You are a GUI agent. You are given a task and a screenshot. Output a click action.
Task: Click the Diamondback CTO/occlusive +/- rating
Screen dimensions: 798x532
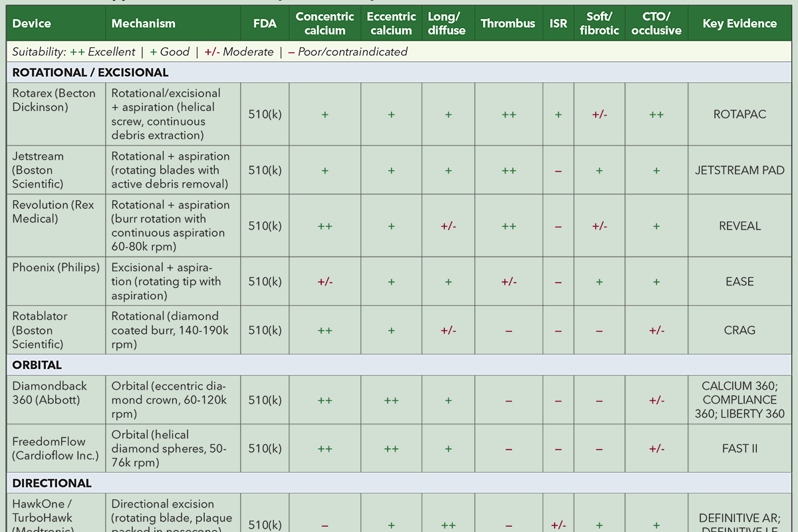click(656, 400)
